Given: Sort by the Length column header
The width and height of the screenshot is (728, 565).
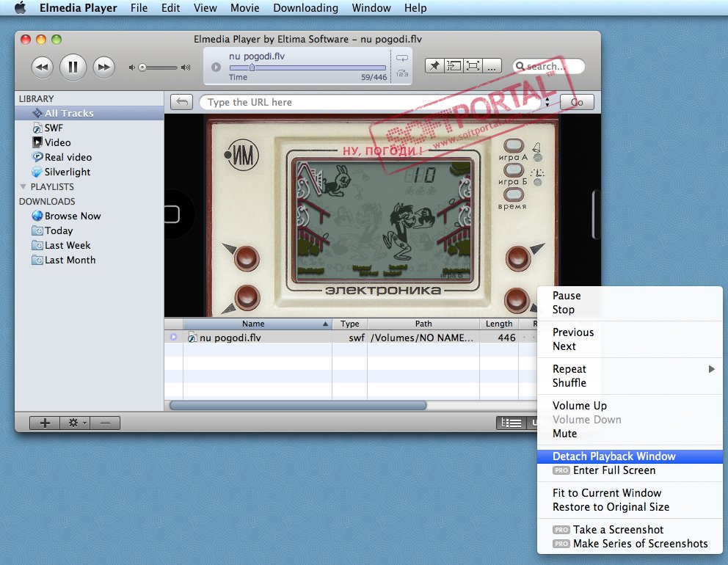Looking at the screenshot, I should click(x=499, y=324).
